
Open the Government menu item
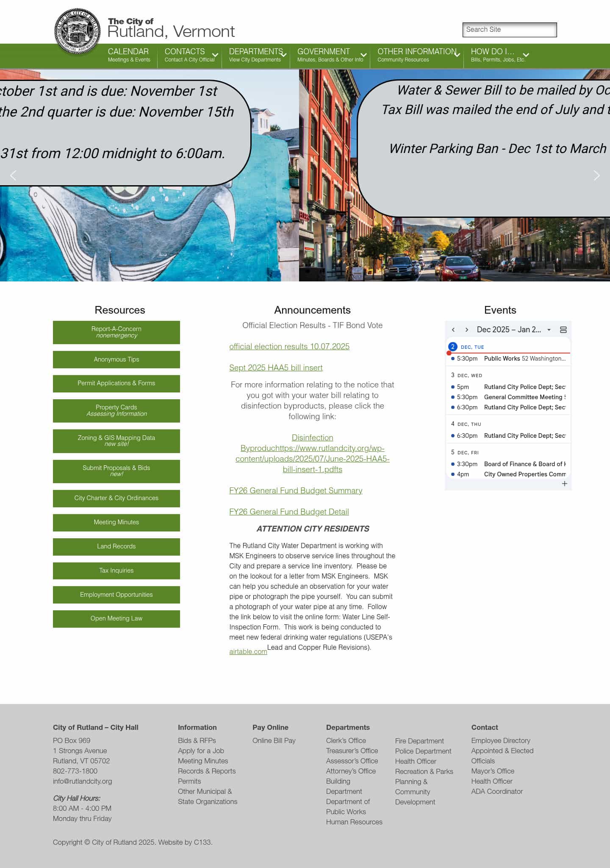tap(330, 55)
